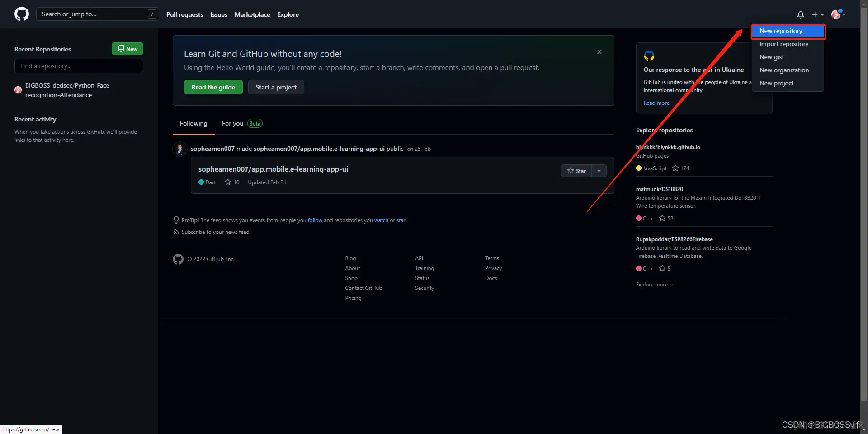The image size is (868, 434).
Task: Click the RSS feed icon
Action: [x=176, y=232]
